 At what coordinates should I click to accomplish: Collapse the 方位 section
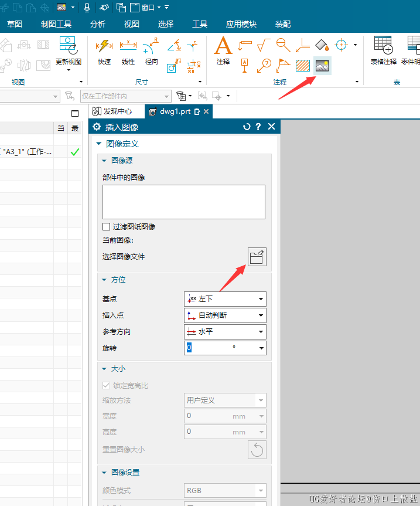point(104,280)
